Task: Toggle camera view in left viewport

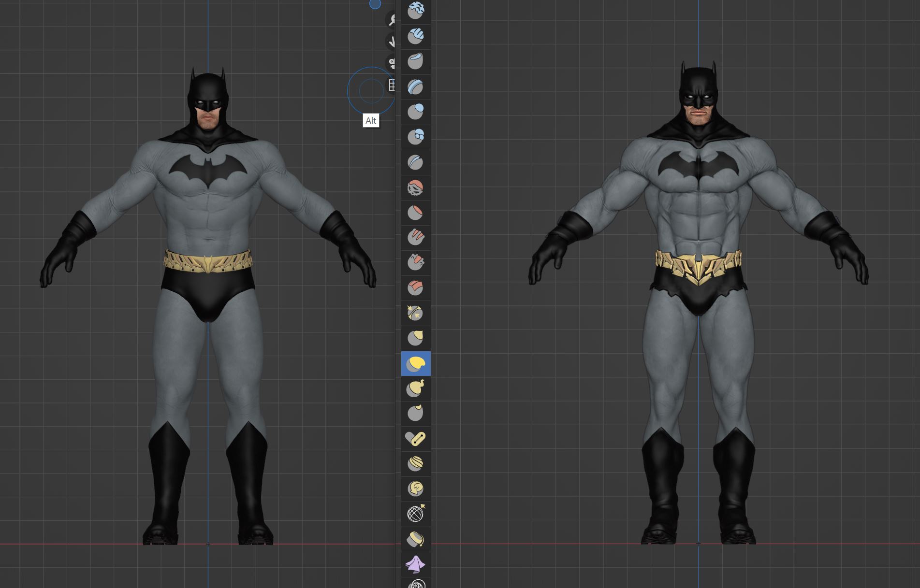Action: point(391,63)
